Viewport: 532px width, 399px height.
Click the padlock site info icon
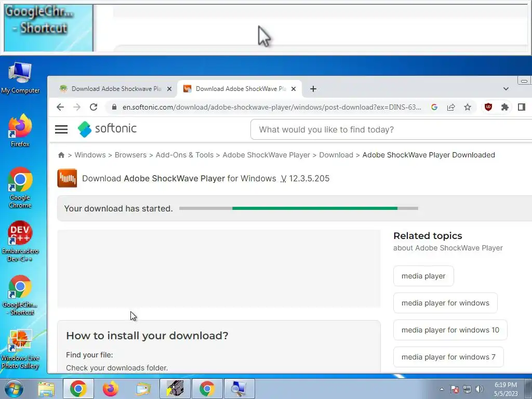click(114, 107)
